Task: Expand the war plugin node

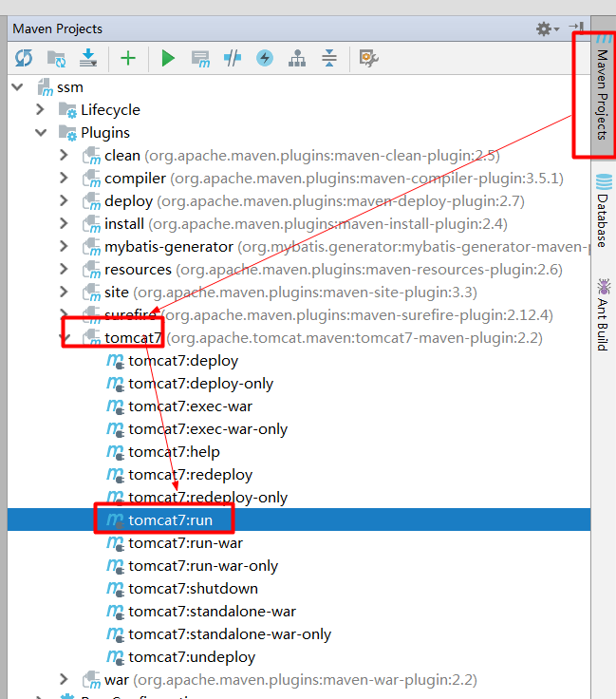Action: click(x=65, y=679)
